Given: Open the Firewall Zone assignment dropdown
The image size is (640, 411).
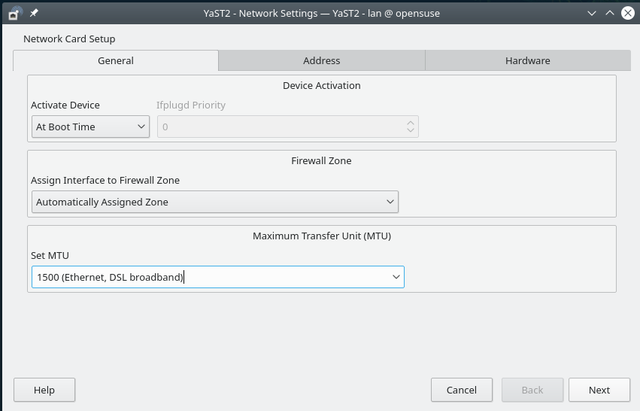Looking at the screenshot, I should 215,202.
